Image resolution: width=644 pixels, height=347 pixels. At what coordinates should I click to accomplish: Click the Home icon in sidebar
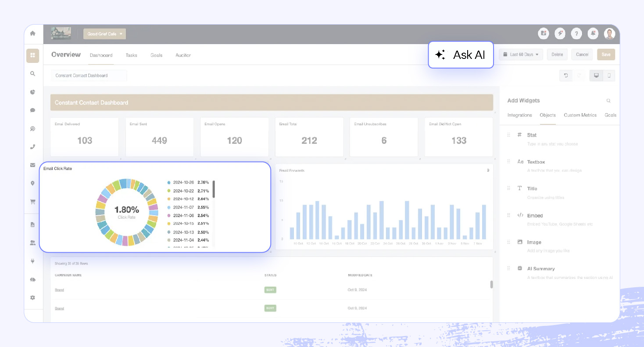click(32, 33)
